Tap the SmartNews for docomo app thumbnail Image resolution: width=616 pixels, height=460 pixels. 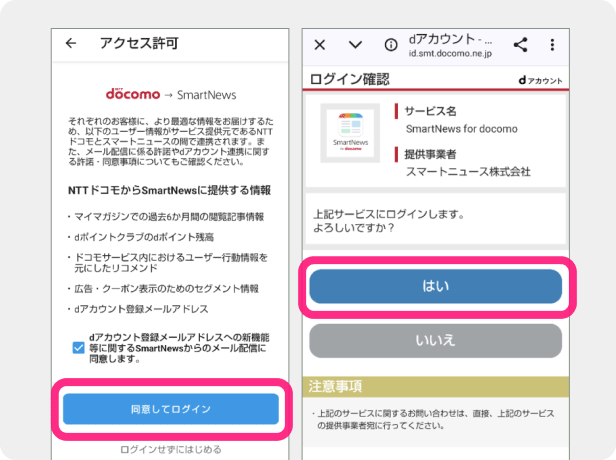coord(350,133)
